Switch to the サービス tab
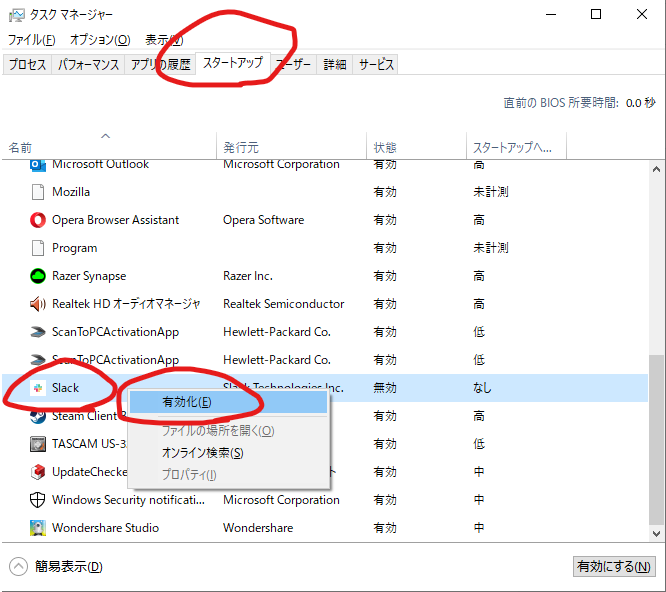Image resolution: width=666 pixels, height=592 pixels. pyautogui.click(x=376, y=65)
